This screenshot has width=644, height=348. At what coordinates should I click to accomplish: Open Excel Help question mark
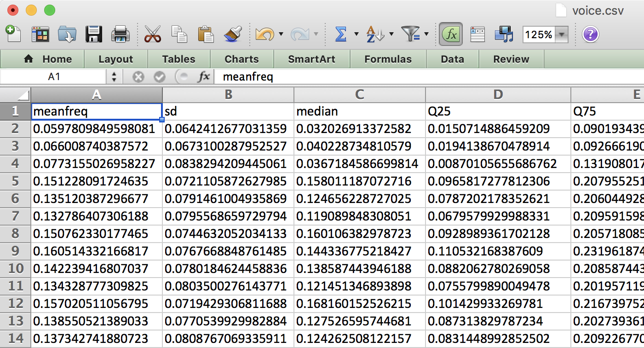pyautogui.click(x=591, y=35)
